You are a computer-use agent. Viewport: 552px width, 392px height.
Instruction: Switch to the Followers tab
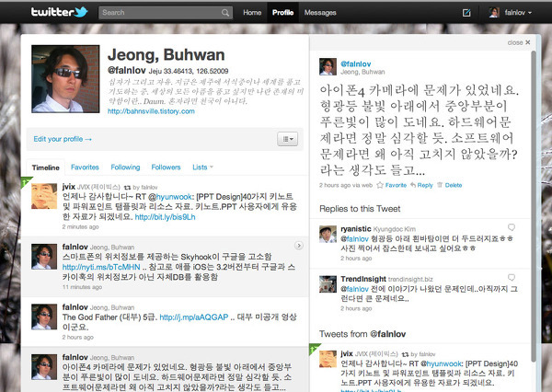[x=166, y=167]
